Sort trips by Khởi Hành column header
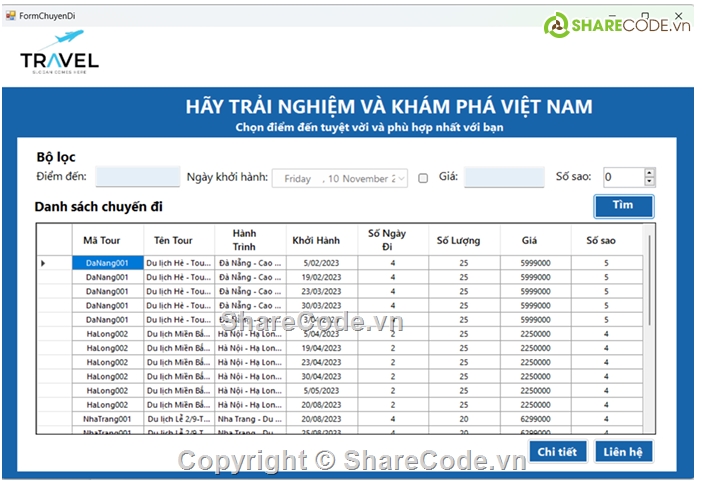Viewport: 702px width, 485px height. point(316,240)
